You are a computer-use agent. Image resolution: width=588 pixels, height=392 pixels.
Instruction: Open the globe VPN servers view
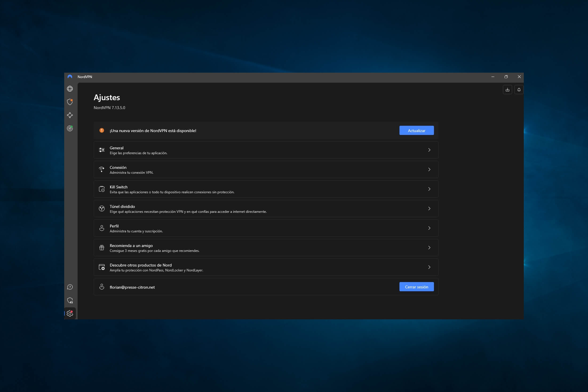pos(70,89)
